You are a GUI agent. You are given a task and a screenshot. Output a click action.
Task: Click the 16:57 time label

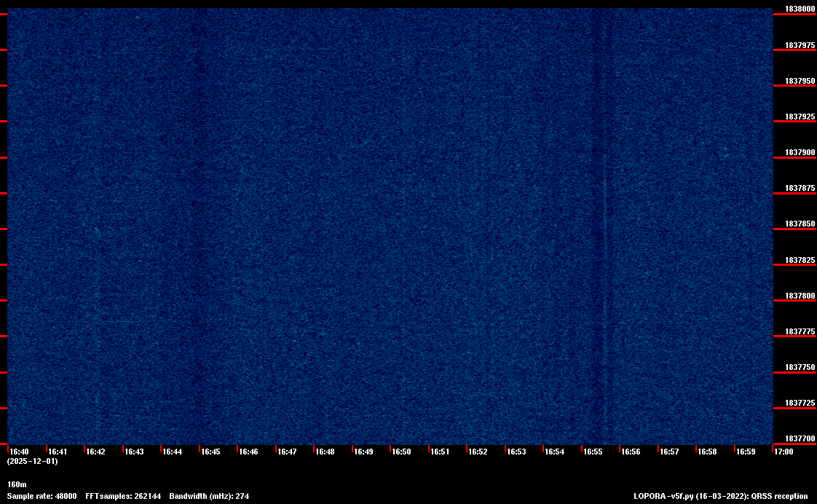[x=669, y=452]
